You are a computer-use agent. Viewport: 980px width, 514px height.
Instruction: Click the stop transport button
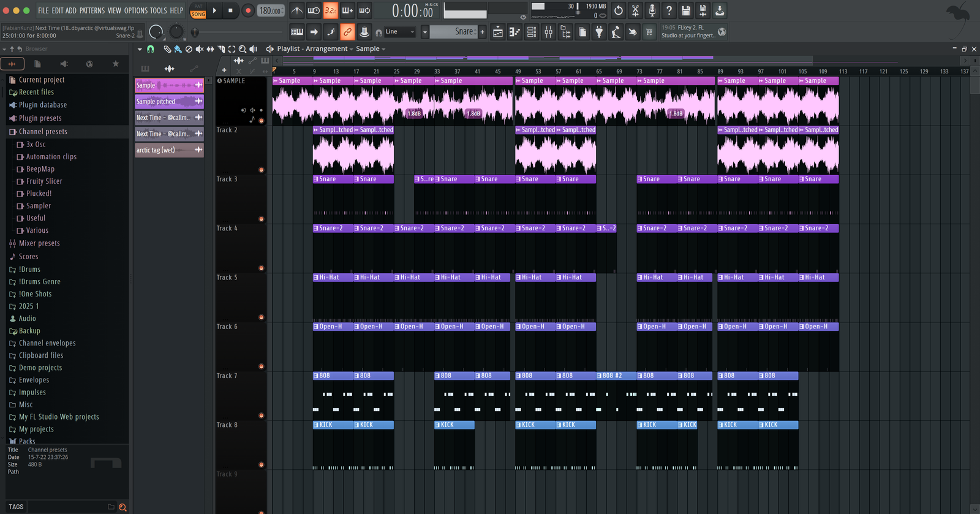pos(230,10)
